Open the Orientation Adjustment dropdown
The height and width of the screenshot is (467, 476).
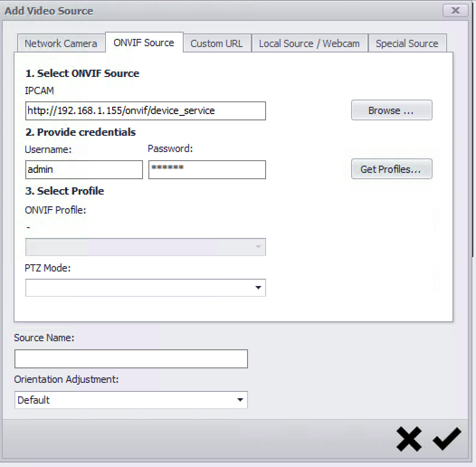click(131, 400)
